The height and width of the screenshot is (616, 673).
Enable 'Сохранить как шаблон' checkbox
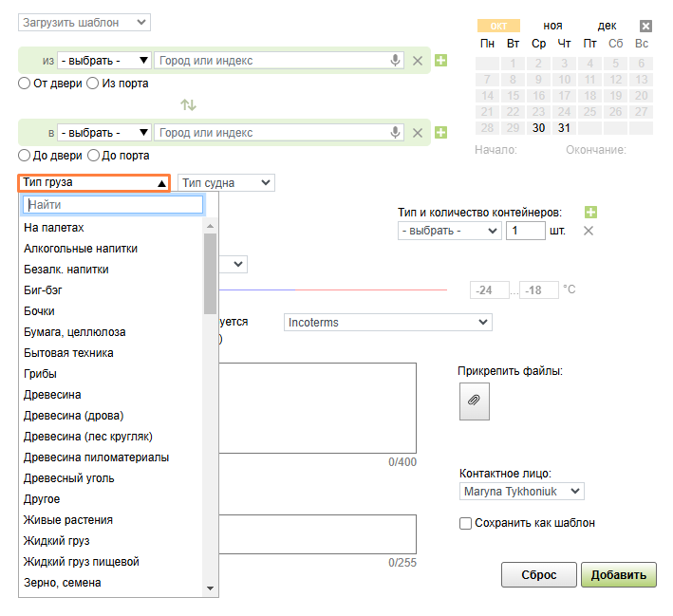pyautogui.click(x=465, y=523)
